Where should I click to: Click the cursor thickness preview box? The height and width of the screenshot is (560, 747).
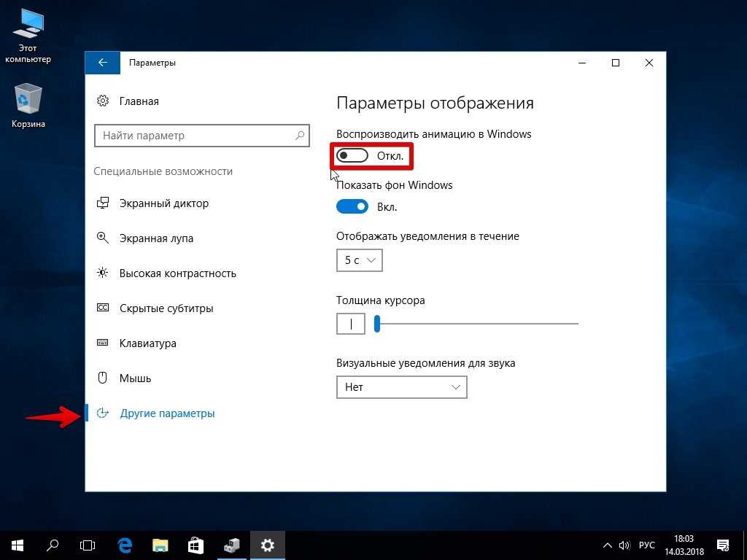351,324
